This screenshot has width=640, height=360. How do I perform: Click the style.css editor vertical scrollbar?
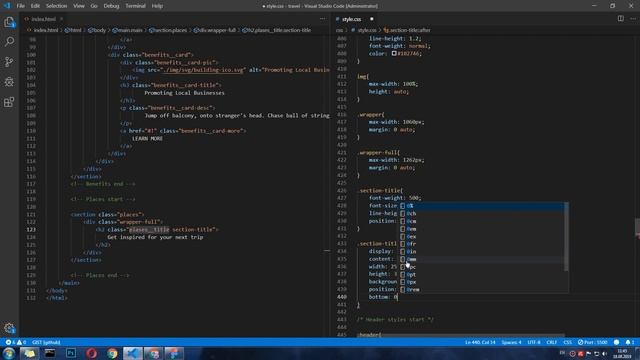[x=637, y=227]
